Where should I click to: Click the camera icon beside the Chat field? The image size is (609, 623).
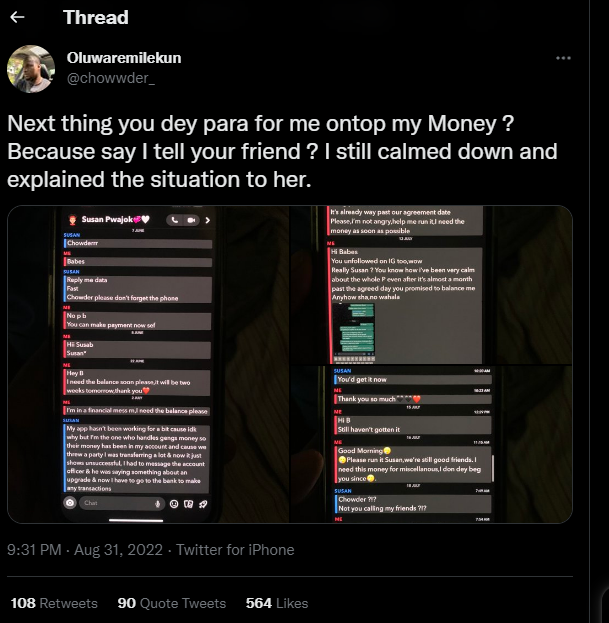(70, 503)
